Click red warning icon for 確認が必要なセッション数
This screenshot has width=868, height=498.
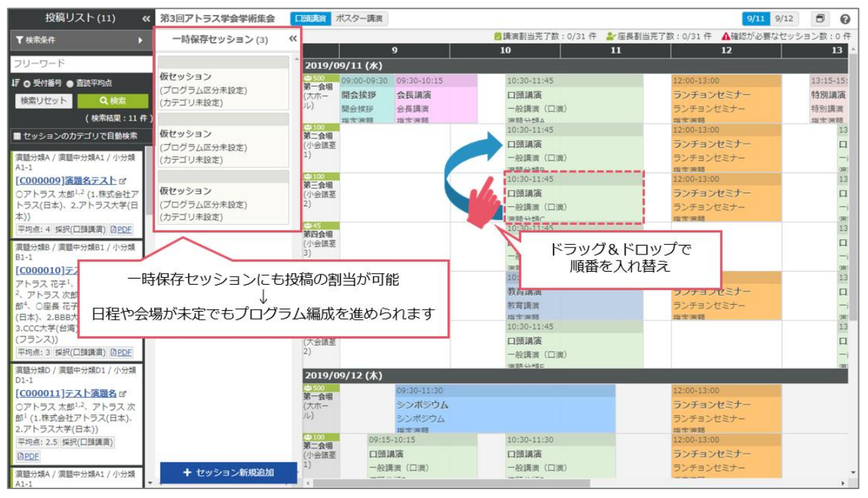pos(726,36)
